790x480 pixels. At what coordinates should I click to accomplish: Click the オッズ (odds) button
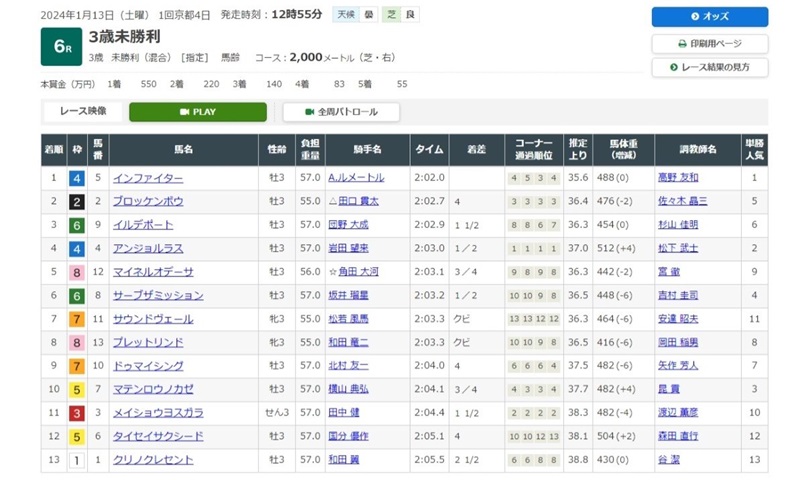pos(710,17)
